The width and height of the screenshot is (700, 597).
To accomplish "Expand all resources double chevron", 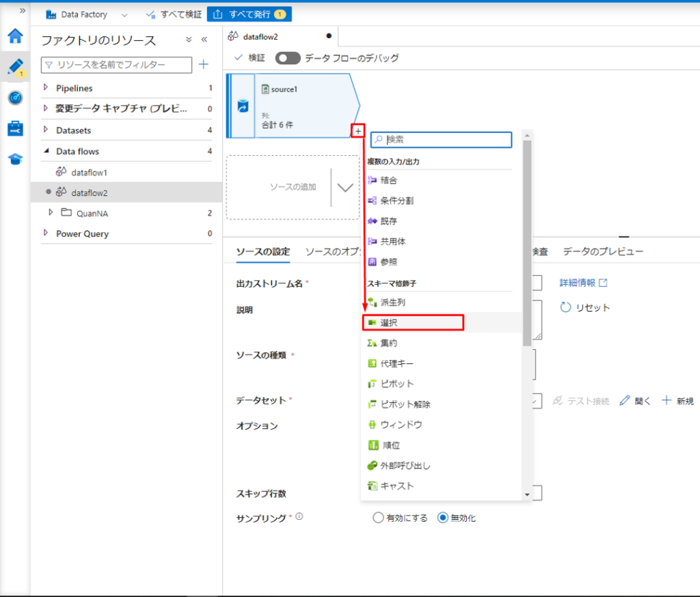I will (x=189, y=39).
